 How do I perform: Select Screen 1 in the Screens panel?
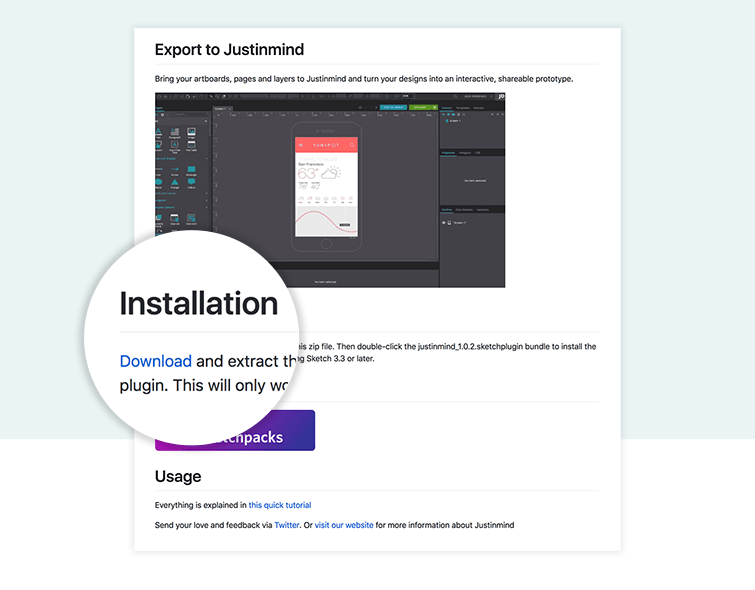click(x=455, y=120)
